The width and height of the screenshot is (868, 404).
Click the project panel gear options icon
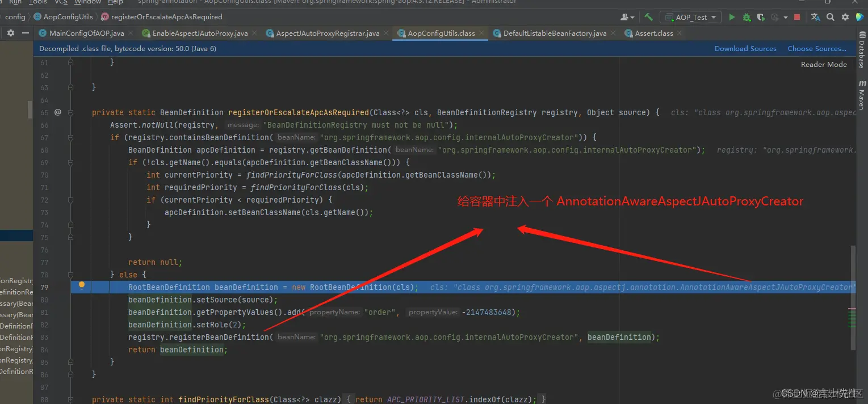(11, 33)
